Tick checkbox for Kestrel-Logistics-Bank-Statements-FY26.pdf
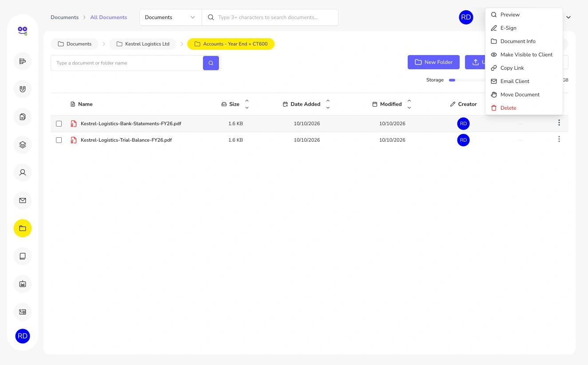Image resolution: width=588 pixels, height=365 pixels. pos(59,123)
